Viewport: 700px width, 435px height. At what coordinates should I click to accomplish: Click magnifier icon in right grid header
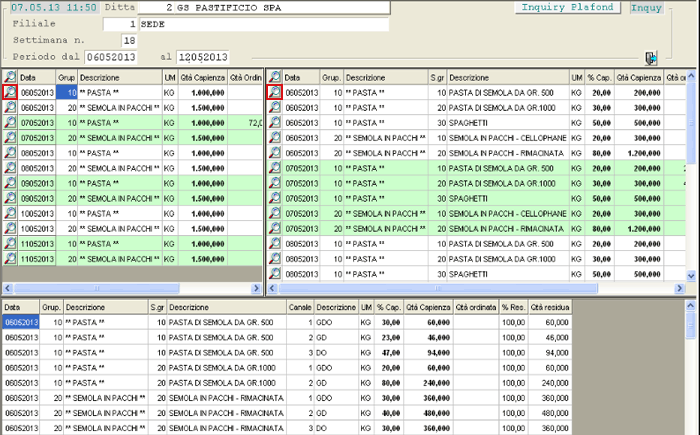coord(275,77)
